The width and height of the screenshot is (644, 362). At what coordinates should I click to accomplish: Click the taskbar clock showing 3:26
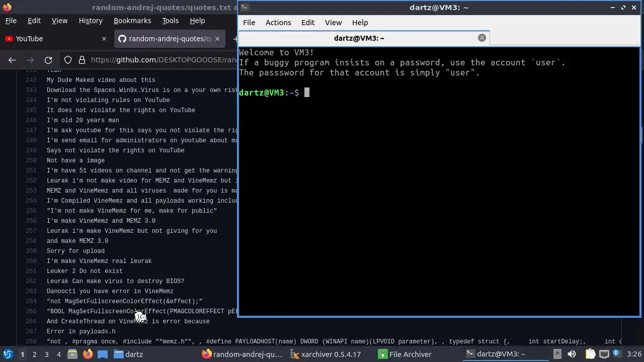point(634,354)
